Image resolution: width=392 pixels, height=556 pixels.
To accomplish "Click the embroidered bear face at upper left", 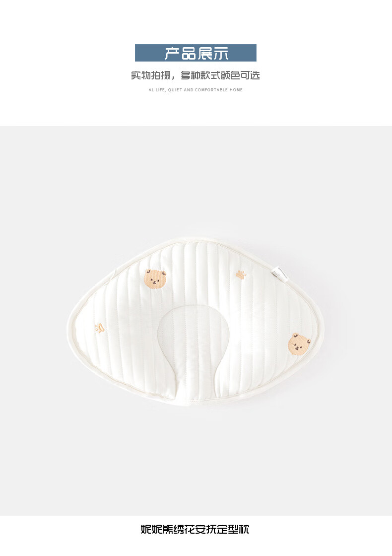I will [155, 278].
